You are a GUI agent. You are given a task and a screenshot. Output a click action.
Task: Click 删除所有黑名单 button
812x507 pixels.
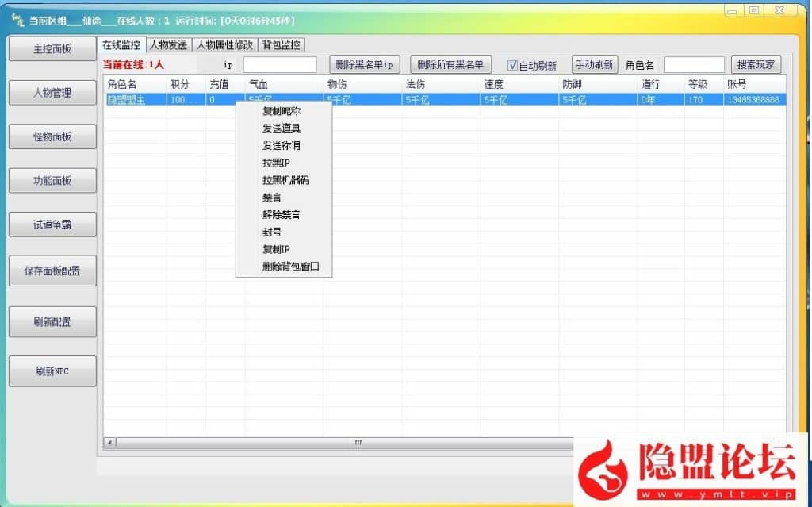[x=450, y=64]
